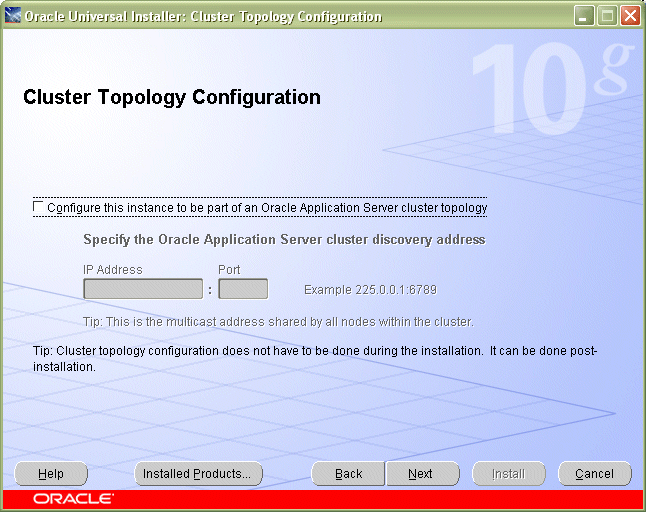
Task: Click the Port input field
Action: (243, 289)
